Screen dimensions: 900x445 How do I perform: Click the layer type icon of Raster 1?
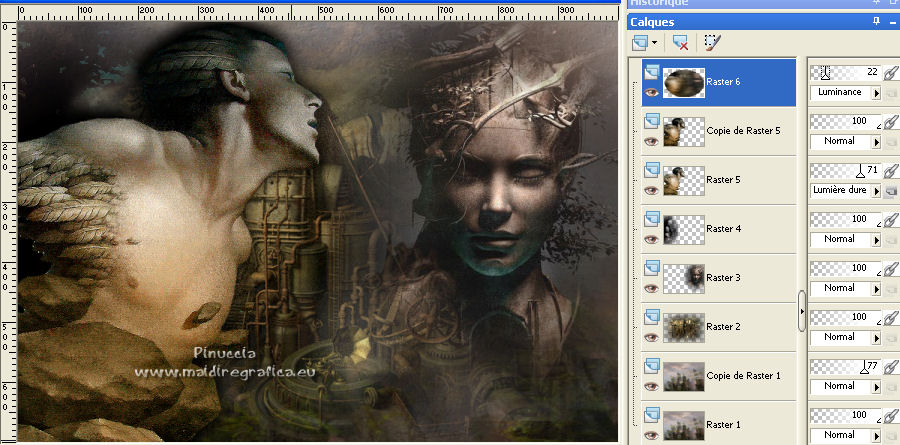coord(651,415)
